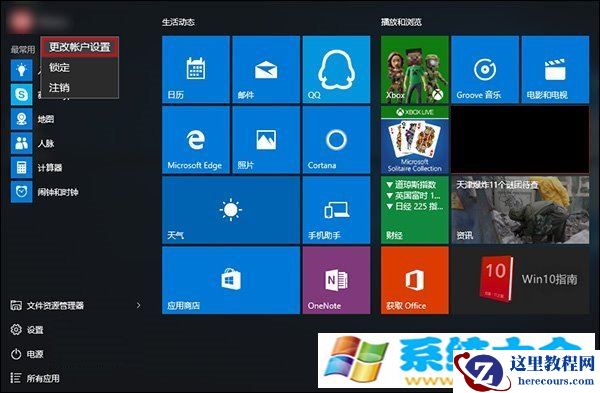This screenshot has height=393, width=600.
Task: Launch the QQ penguin tile
Action: (x=336, y=70)
